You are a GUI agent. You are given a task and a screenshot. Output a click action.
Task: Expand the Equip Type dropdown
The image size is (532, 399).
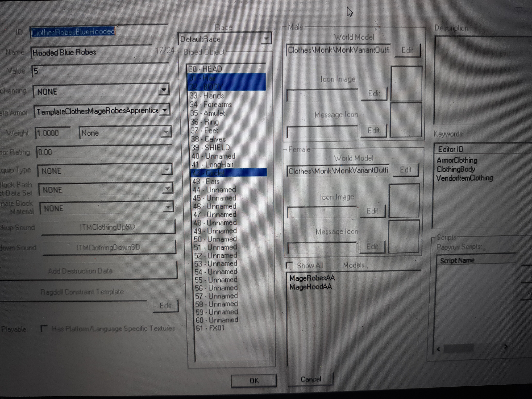point(105,171)
